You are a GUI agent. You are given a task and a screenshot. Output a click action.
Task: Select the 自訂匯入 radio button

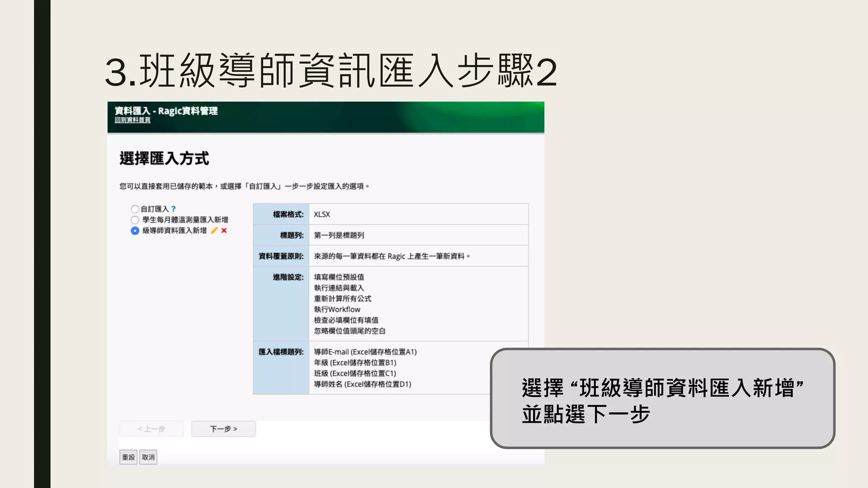pos(135,209)
